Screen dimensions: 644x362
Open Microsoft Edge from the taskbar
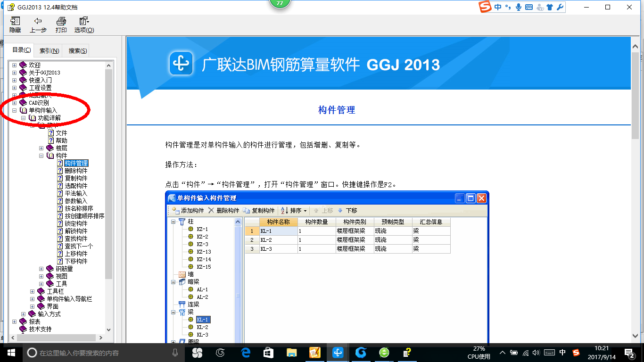pos(245,353)
